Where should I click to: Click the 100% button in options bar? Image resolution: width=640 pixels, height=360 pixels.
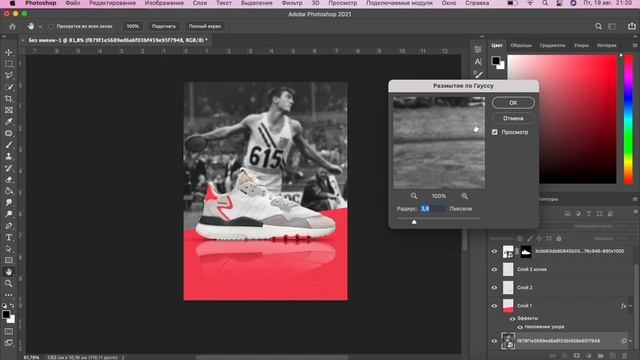tap(133, 27)
